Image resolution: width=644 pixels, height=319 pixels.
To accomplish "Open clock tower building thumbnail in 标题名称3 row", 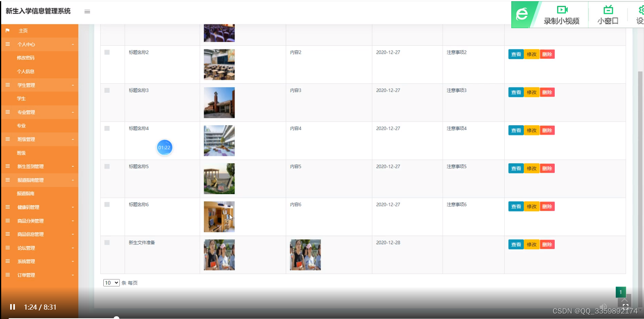I will click(x=219, y=103).
